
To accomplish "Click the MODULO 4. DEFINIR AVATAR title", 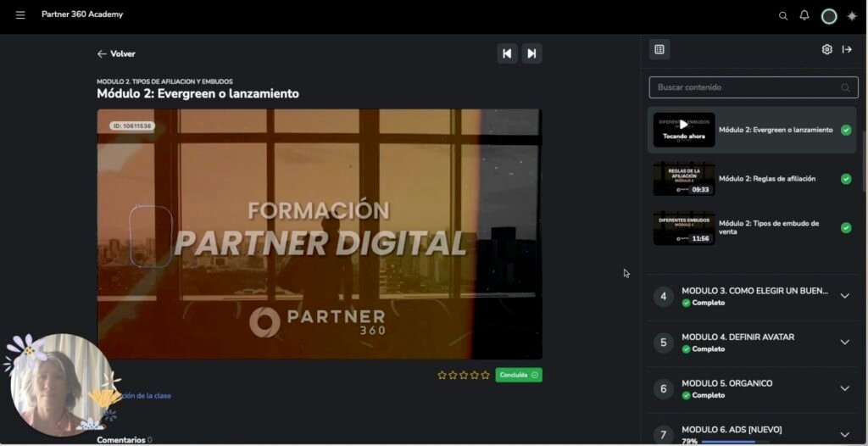I will click(738, 337).
